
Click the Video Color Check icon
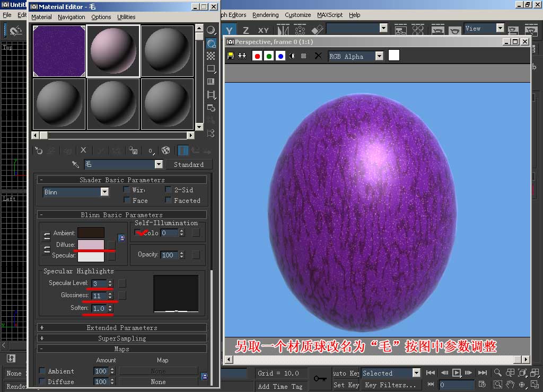[211, 82]
